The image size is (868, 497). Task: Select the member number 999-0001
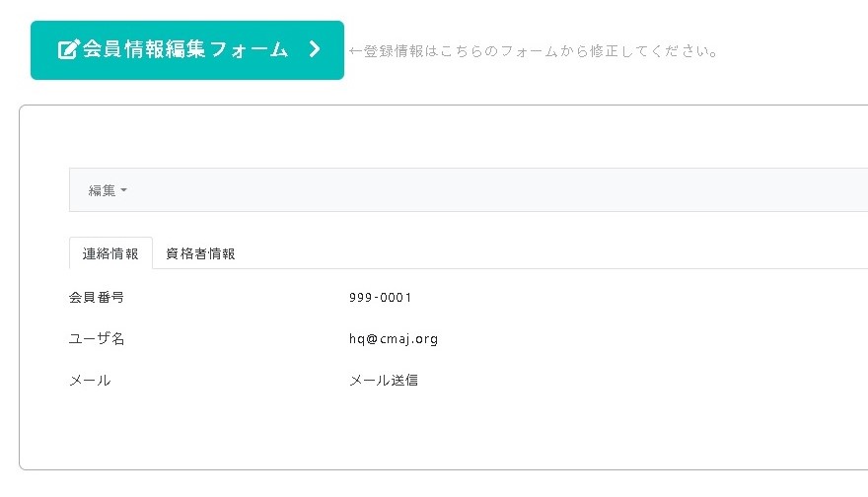pyautogui.click(x=381, y=297)
